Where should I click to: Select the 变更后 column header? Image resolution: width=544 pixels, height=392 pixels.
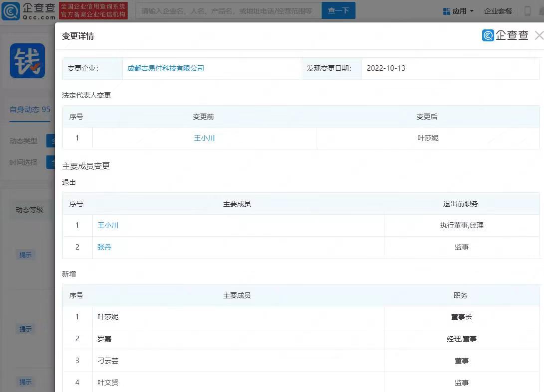[x=427, y=117]
